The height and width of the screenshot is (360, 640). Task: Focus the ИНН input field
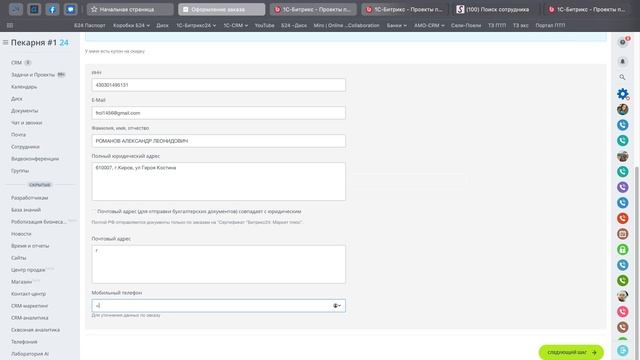[x=218, y=85]
